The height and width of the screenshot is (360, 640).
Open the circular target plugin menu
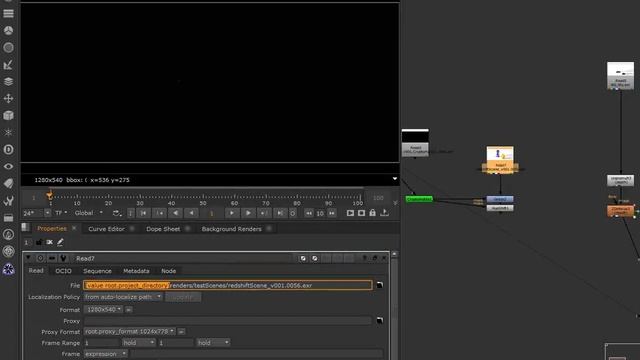[8, 251]
